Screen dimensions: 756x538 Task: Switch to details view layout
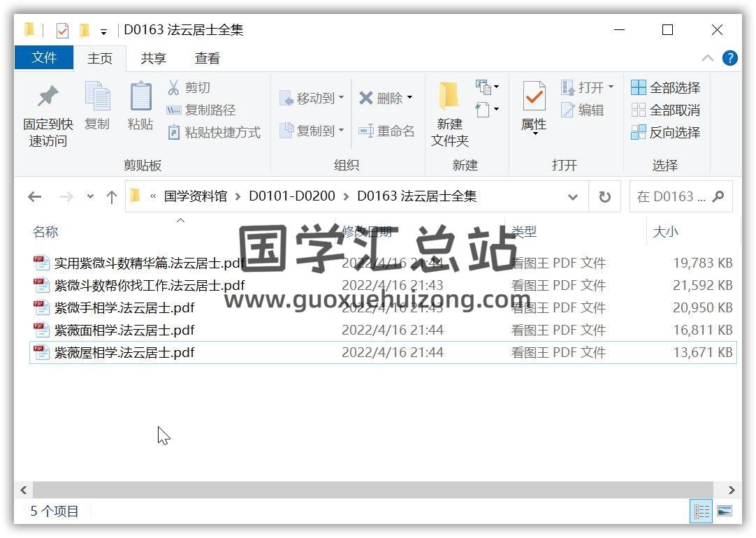point(701,511)
